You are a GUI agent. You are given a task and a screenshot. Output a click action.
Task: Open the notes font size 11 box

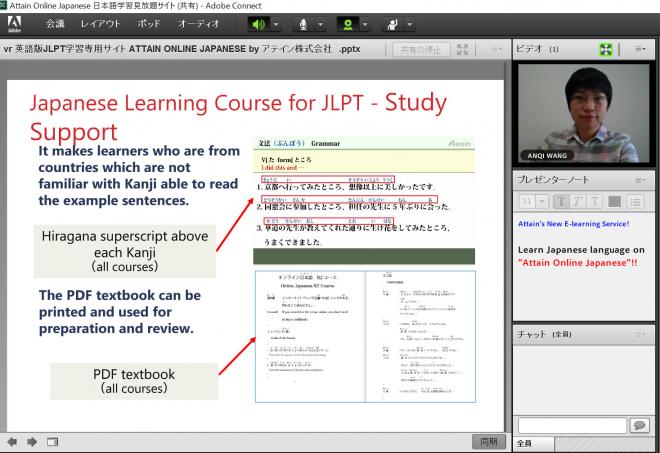point(527,201)
